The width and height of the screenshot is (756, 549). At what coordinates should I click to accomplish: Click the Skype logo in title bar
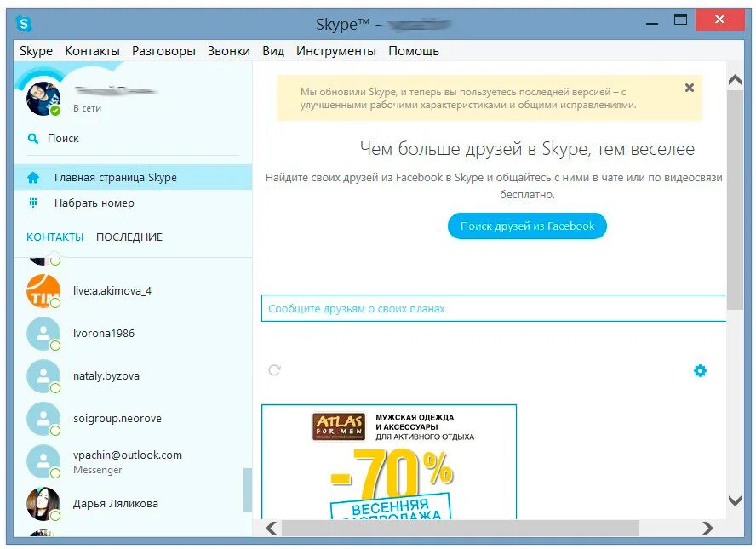point(23,23)
